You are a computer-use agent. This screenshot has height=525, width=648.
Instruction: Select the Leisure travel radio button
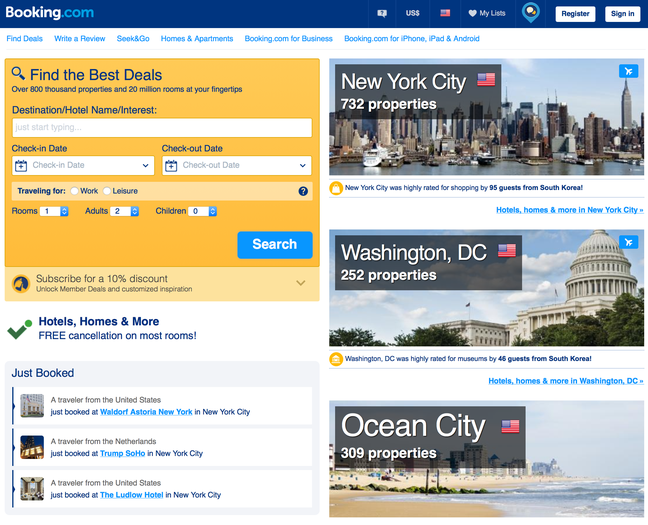click(x=107, y=191)
